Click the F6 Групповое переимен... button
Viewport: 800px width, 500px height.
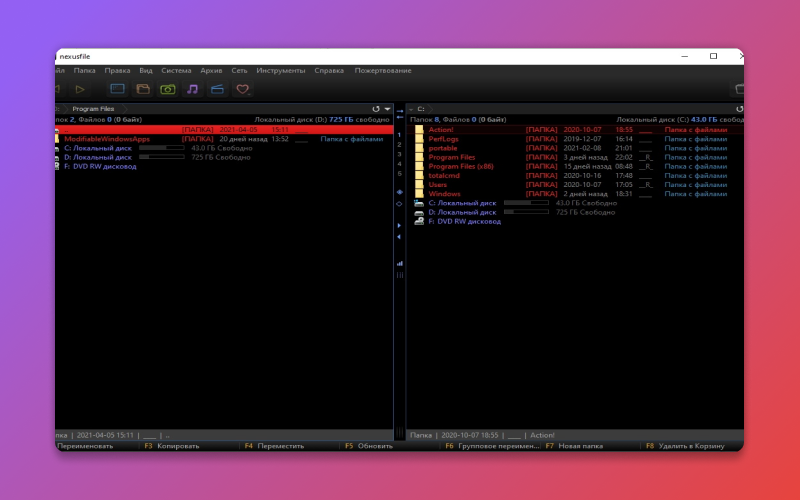492,446
